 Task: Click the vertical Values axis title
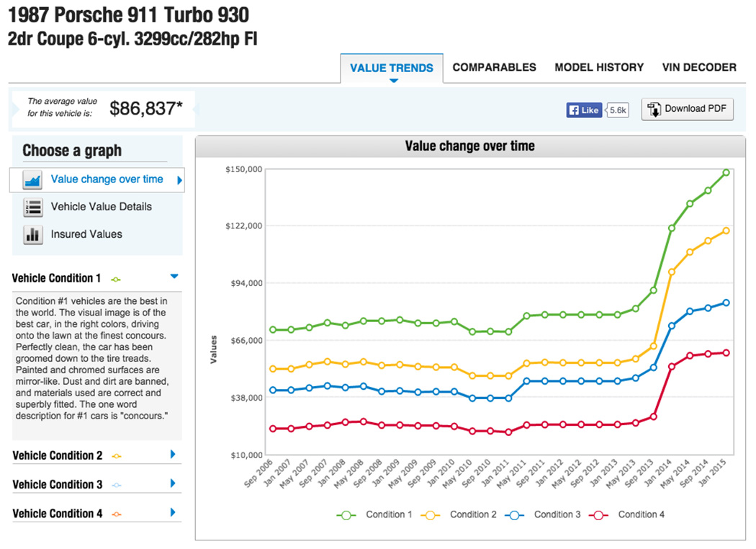tap(213, 349)
